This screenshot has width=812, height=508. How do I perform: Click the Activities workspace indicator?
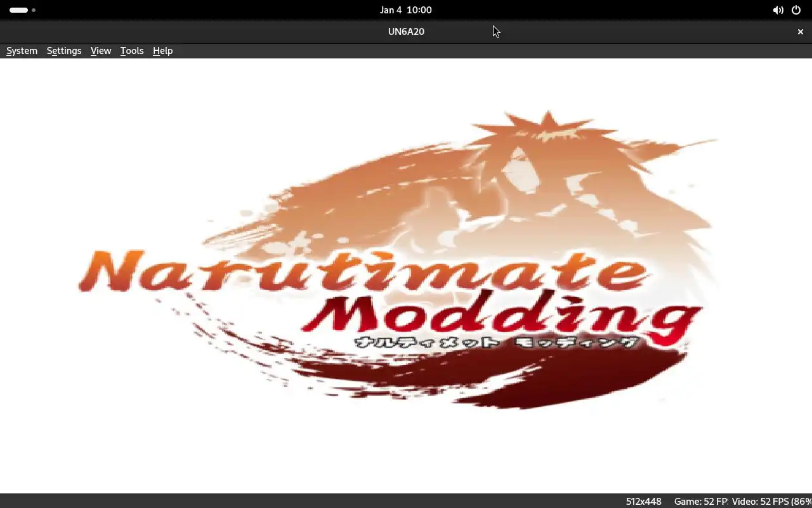[x=22, y=10]
